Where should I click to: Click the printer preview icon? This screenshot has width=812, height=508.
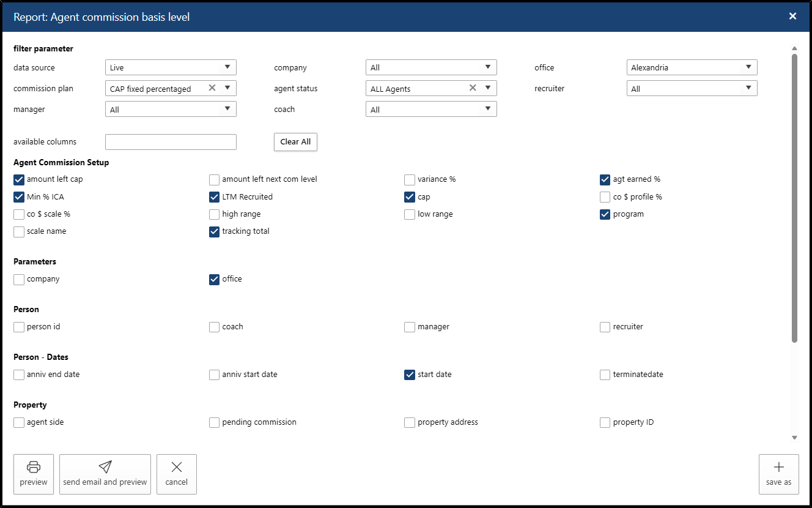pyautogui.click(x=34, y=468)
